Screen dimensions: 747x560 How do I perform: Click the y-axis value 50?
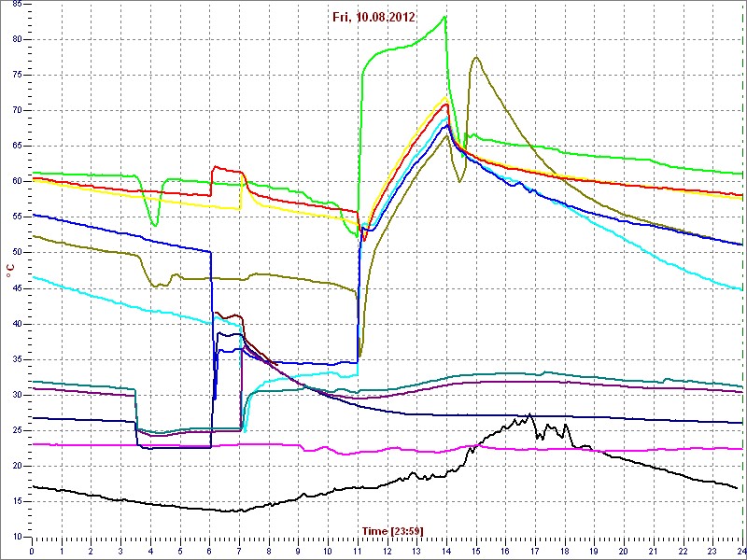(x=16, y=253)
